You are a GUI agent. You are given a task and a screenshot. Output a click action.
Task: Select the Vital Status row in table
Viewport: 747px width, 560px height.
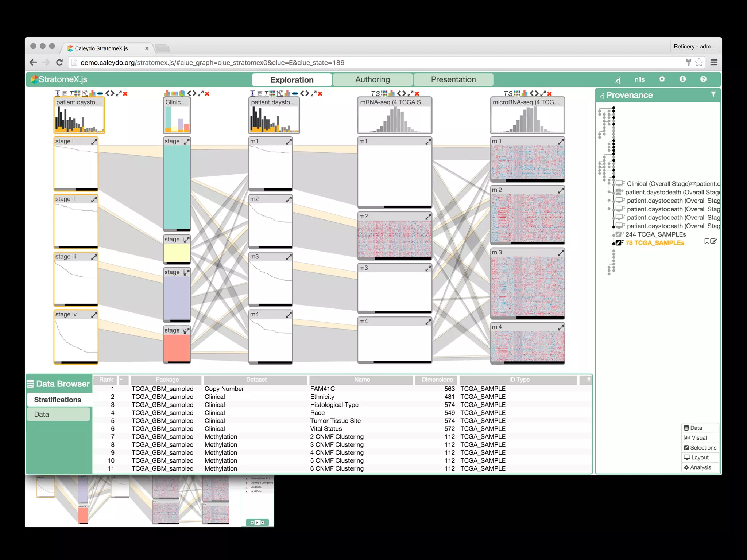point(342,429)
